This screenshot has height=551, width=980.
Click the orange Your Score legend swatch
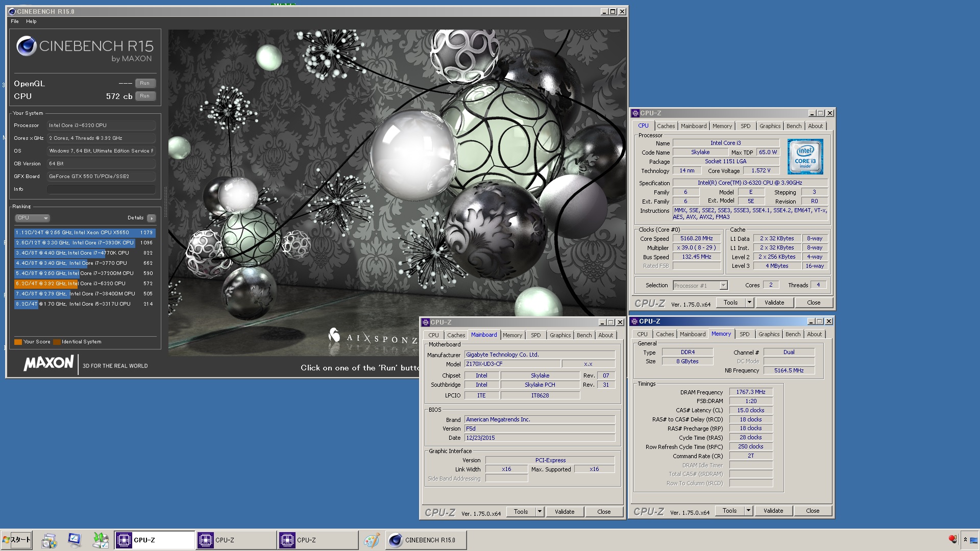click(18, 342)
